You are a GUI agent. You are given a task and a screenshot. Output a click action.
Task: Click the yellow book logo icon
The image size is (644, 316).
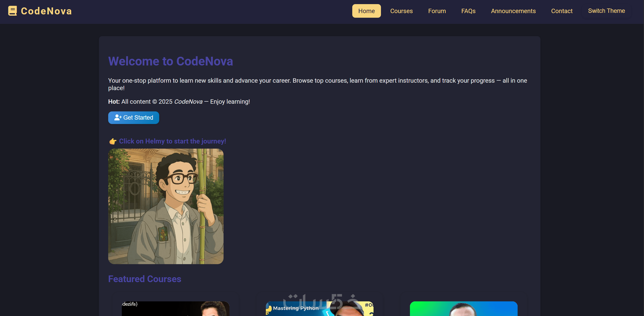pos(12,11)
